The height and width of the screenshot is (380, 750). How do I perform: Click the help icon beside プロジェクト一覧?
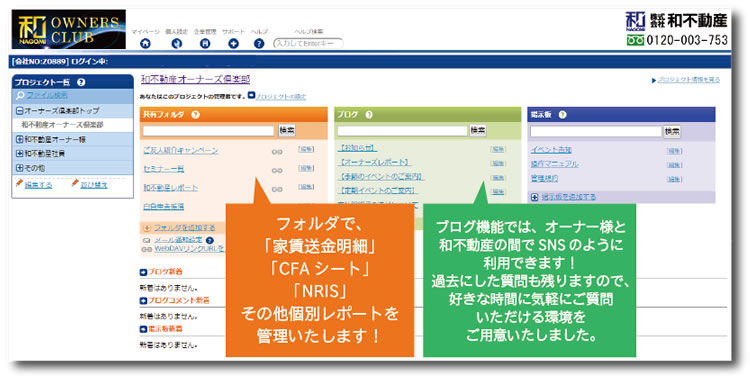pyautogui.click(x=81, y=82)
